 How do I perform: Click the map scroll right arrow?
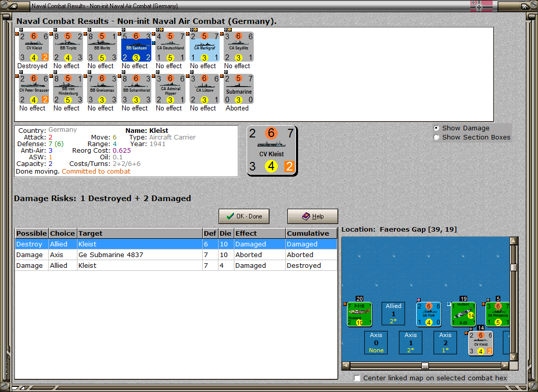pos(505,366)
